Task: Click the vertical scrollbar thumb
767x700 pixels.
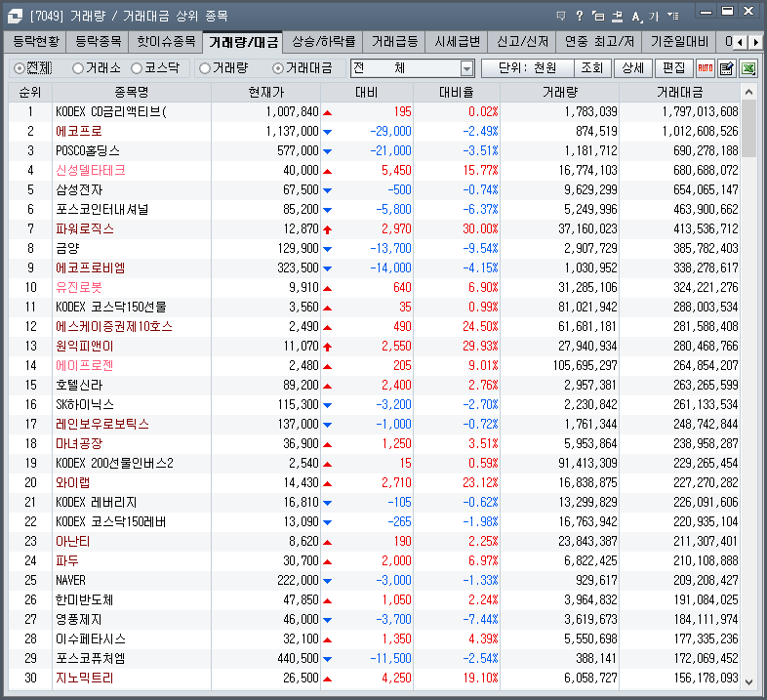Action: 748,129
